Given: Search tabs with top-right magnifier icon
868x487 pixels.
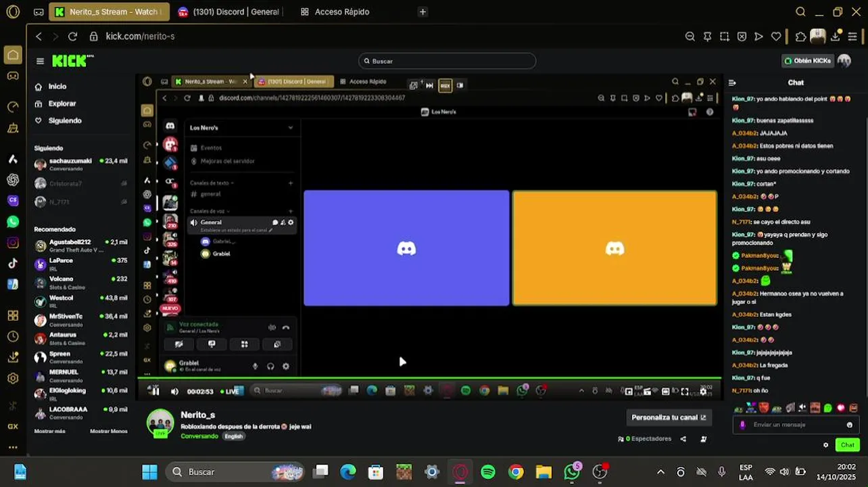Looking at the screenshot, I should 800,11.
